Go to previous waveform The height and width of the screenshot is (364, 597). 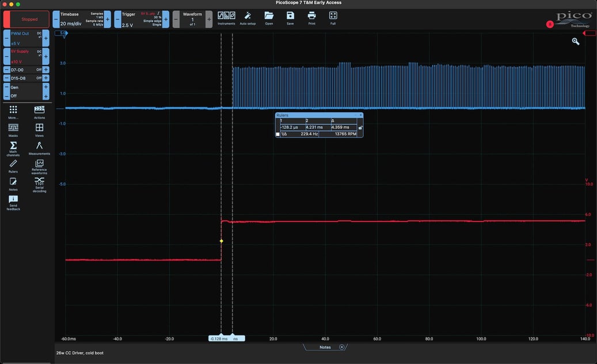tap(176, 19)
